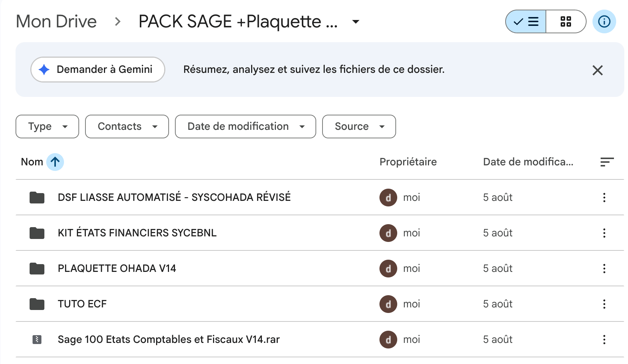Click Demander à Gemini button
This screenshot has height=364, width=628.
pyautogui.click(x=98, y=70)
